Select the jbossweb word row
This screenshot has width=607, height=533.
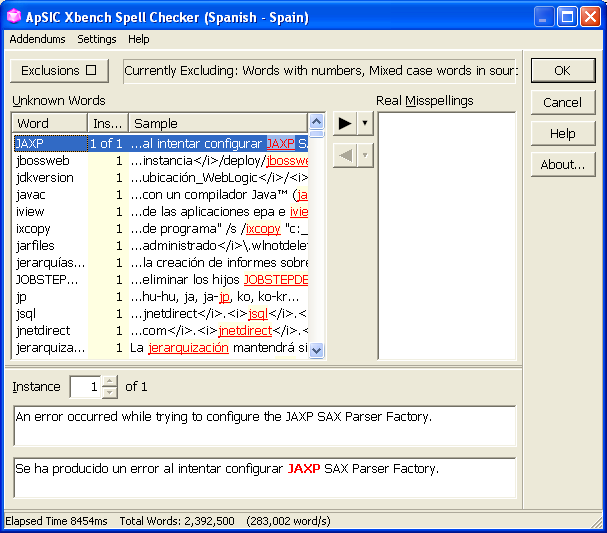161,161
